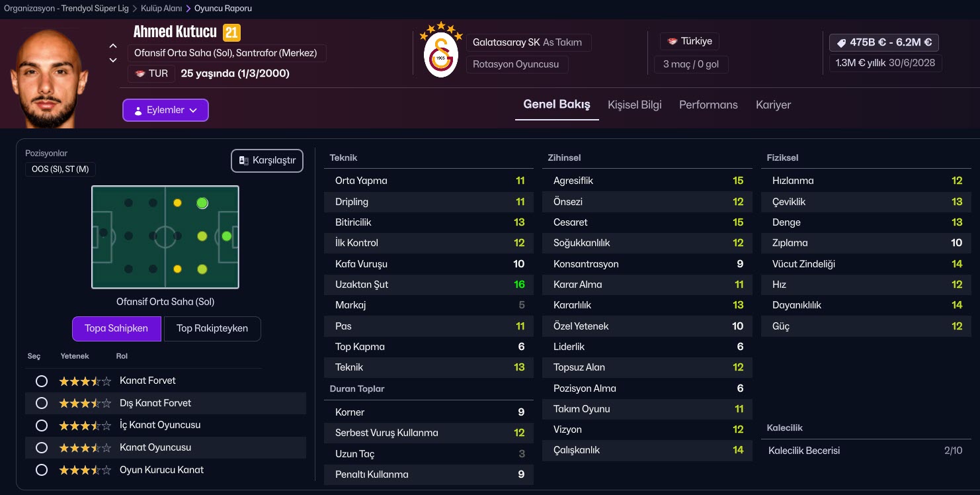Click the yellow 21 rating badge

[231, 32]
